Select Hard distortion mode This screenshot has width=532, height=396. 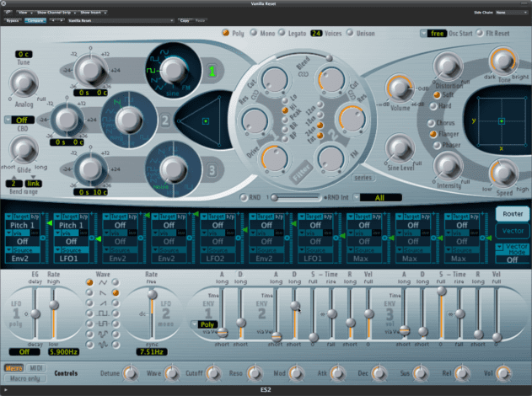pyautogui.click(x=433, y=106)
